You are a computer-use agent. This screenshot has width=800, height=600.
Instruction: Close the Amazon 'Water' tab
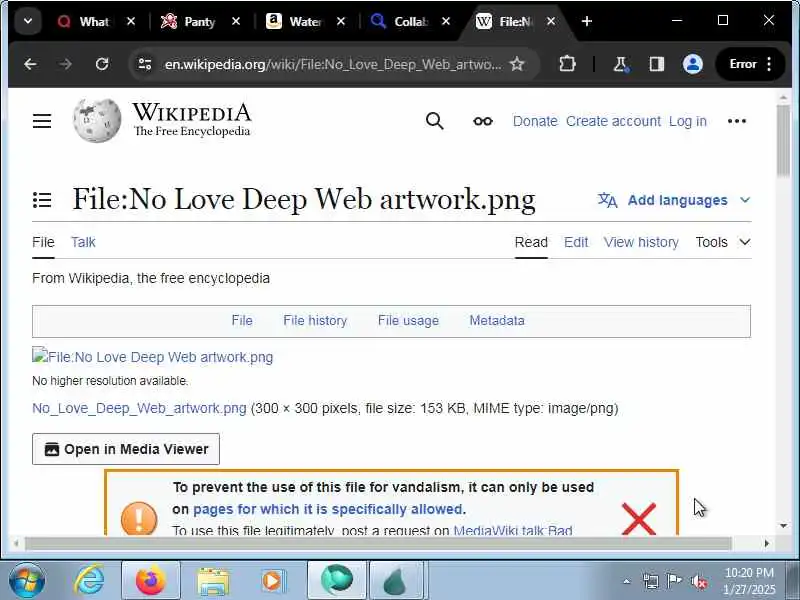click(x=341, y=21)
